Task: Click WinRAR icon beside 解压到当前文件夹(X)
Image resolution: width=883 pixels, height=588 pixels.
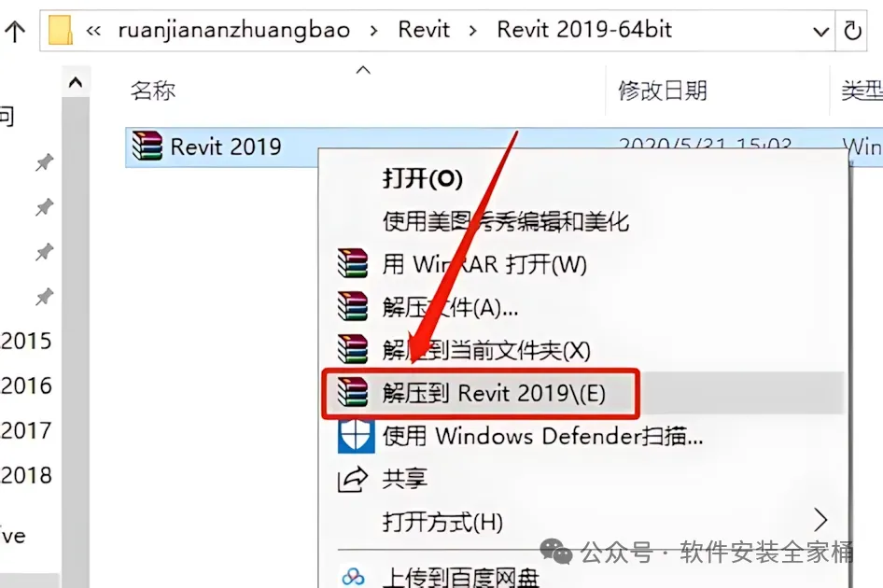Action: [x=353, y=349]
